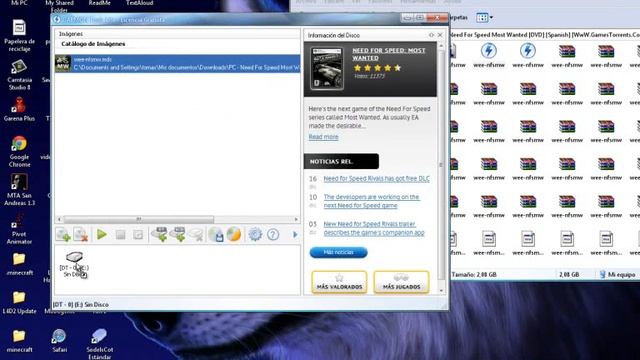Click Mi equipo in the Explorer status bar

click(x=617, y=275)
